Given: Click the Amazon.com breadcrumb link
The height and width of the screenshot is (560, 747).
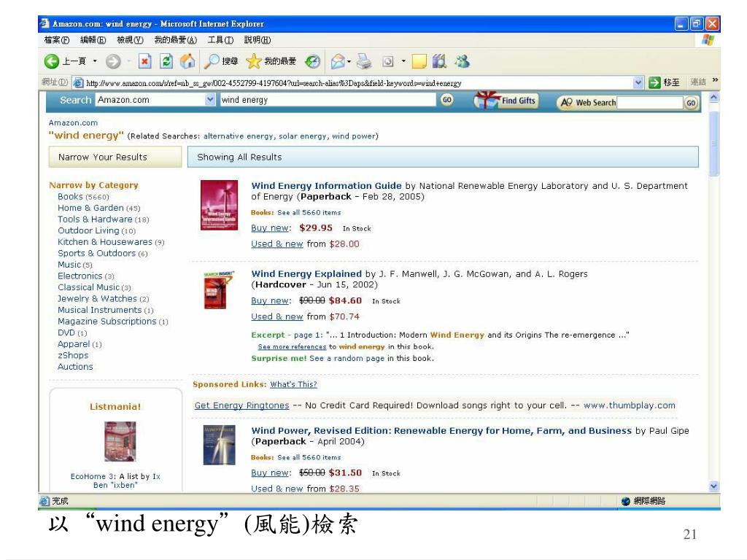Looking at the screenshot, I should click(x=73, y=122).
